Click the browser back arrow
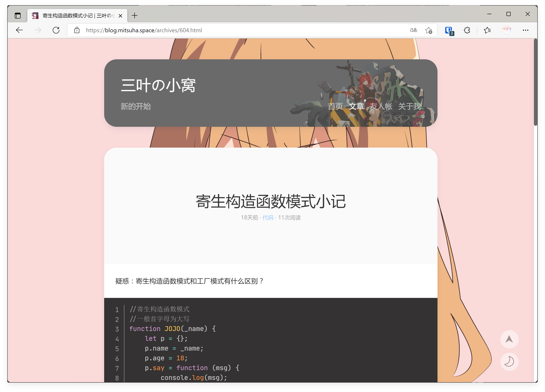The height and width of the screenshot is (392, 545). [x=19, y=30]
